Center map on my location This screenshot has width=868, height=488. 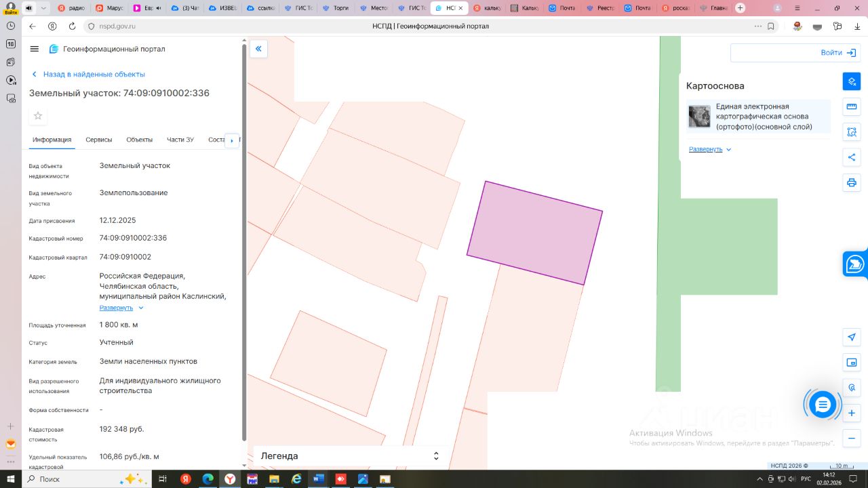851,337
